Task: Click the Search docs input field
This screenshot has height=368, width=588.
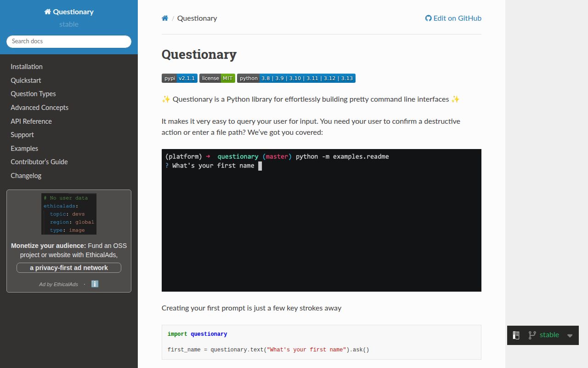Action: 69,41
